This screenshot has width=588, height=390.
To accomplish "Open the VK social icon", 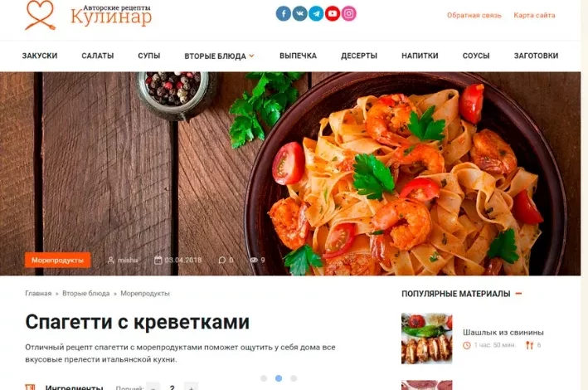I will tap(300, 14).
